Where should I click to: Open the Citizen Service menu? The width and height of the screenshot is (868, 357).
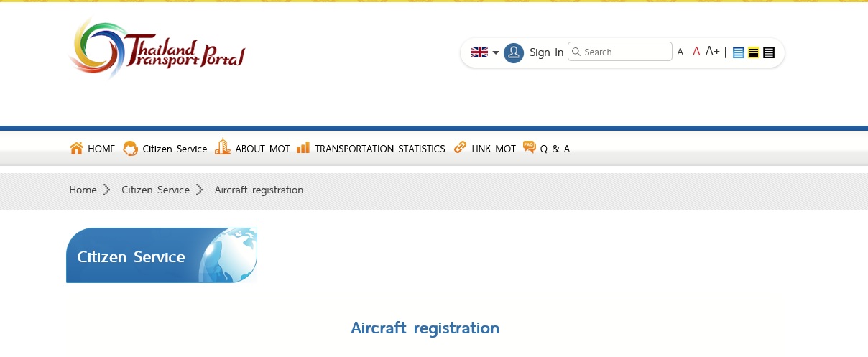tap(175, 149)
